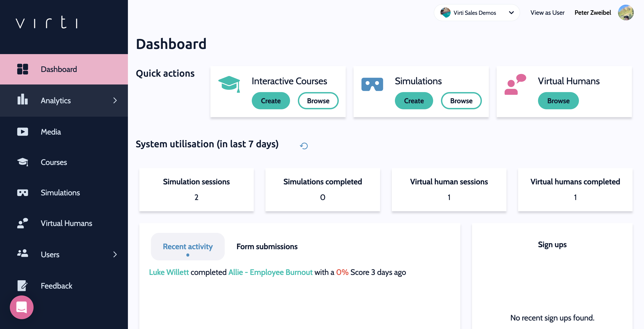
Task: Open the Luke Willett user link
Action: 169,272
